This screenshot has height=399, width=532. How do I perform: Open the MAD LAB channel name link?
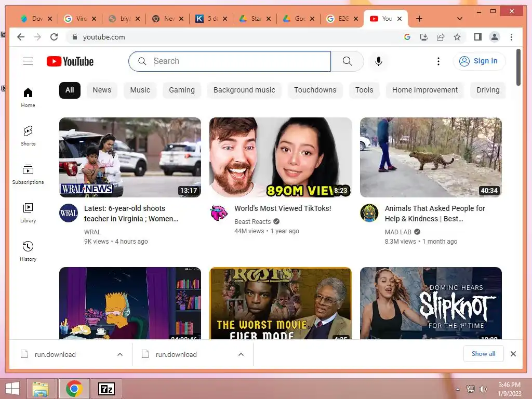(x=397, y=232)
